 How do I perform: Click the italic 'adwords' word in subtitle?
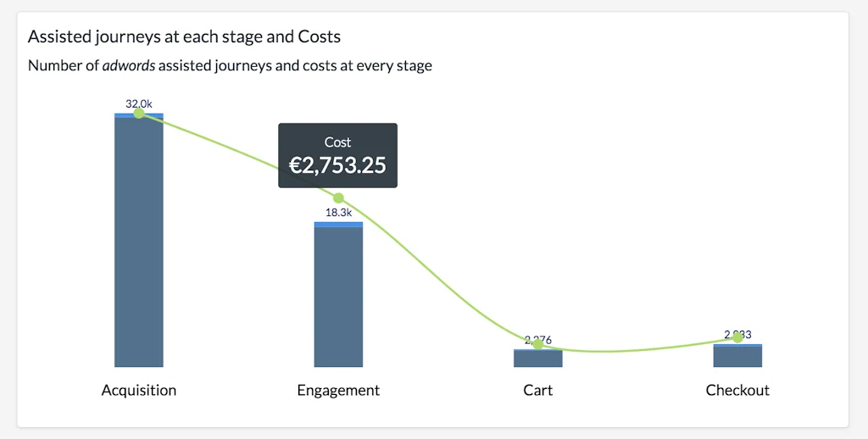[x=129, y=65]
